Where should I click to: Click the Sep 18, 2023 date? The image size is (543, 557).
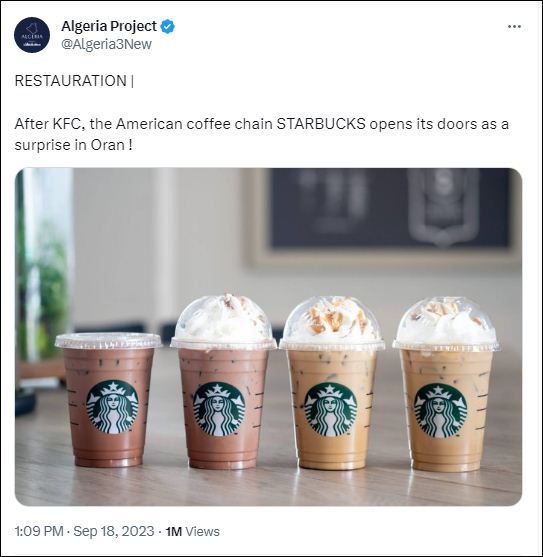coord(114,531)
